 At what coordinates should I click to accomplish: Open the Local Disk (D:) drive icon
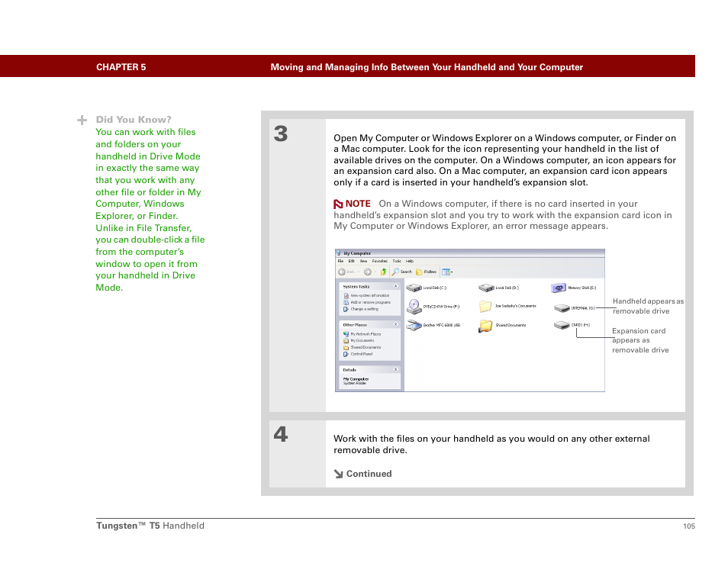[x=486, y=288]
